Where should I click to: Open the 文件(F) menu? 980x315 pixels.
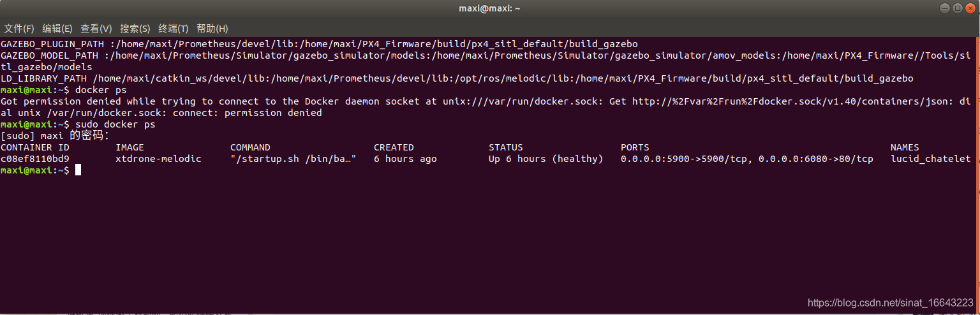(x=19, y=29)
